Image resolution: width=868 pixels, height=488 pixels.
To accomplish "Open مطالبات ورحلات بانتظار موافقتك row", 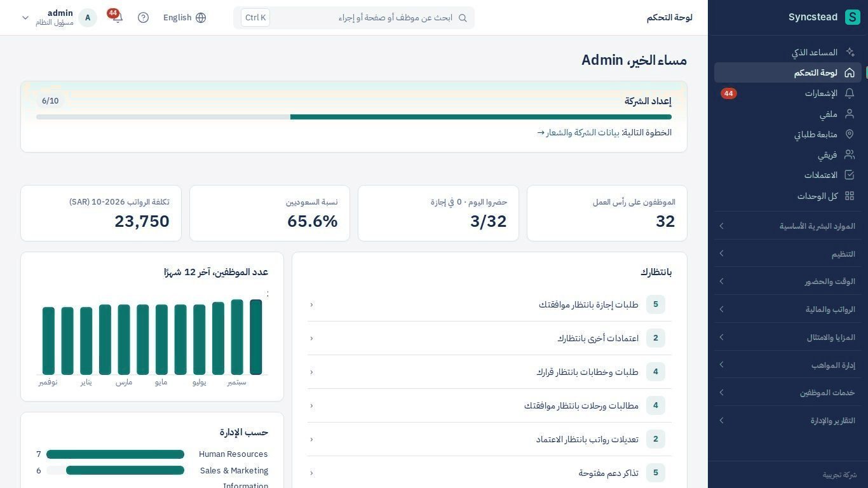I will point(489,405).
